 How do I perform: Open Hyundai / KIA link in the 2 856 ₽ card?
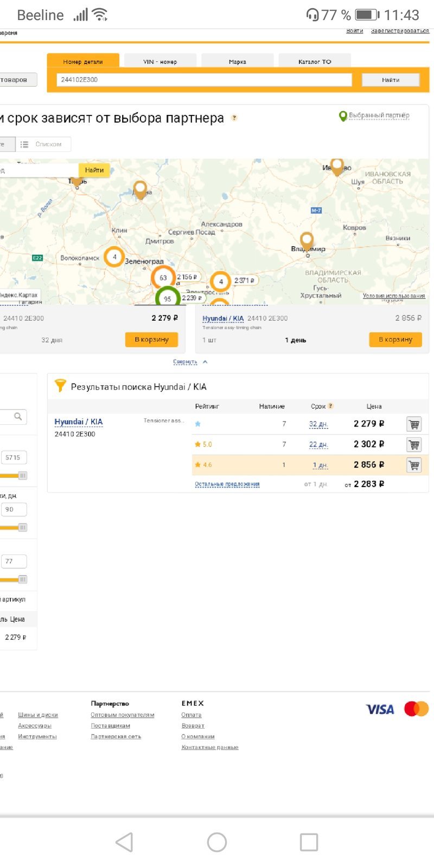[223, 318]
